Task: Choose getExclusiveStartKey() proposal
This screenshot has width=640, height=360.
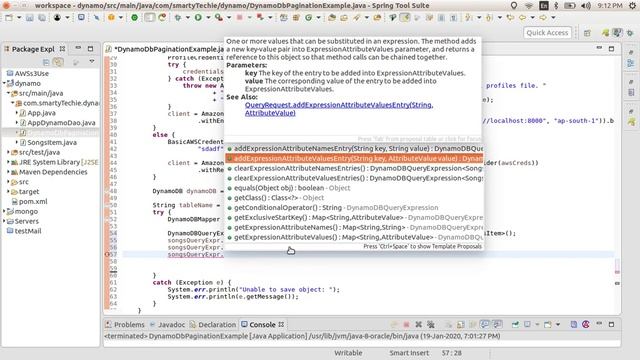Action: 354,218
